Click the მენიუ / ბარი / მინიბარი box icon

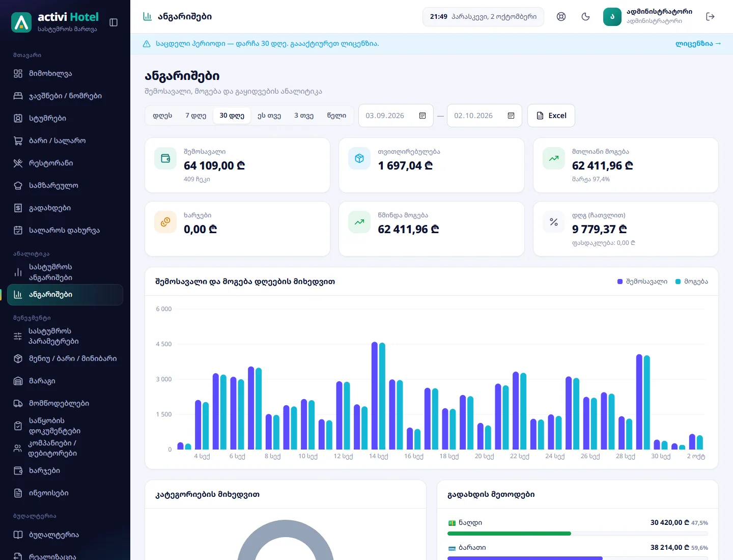coord(18,358)
